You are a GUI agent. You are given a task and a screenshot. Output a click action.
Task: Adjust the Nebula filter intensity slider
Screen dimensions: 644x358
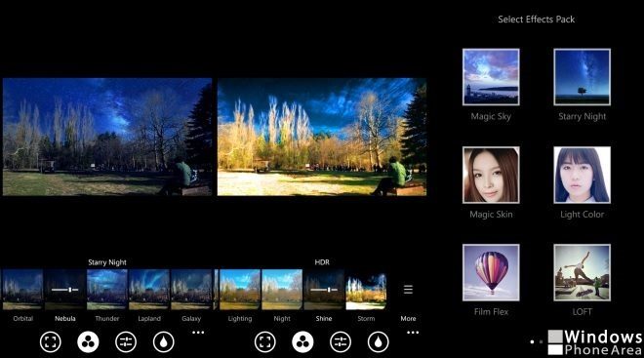(65, 290)
